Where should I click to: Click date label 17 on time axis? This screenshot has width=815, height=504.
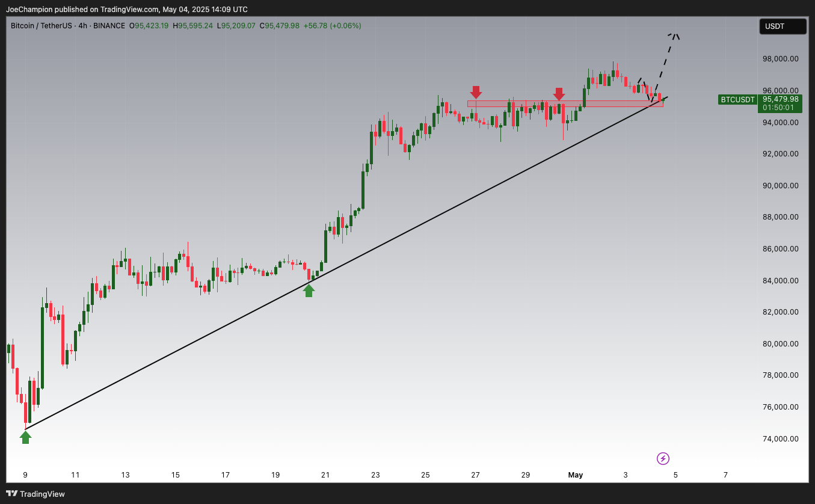[x=226, y=475]
